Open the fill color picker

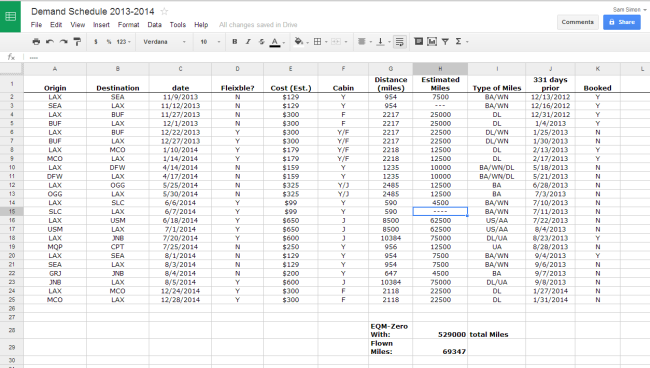point(301,41)
